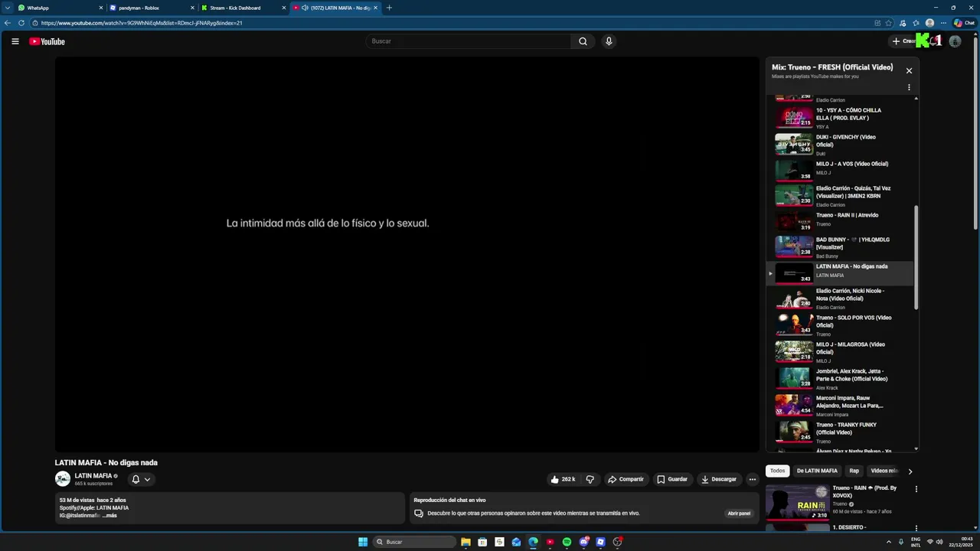
Task: Select the Todos filter chip
Action: (x=777, y=471)
